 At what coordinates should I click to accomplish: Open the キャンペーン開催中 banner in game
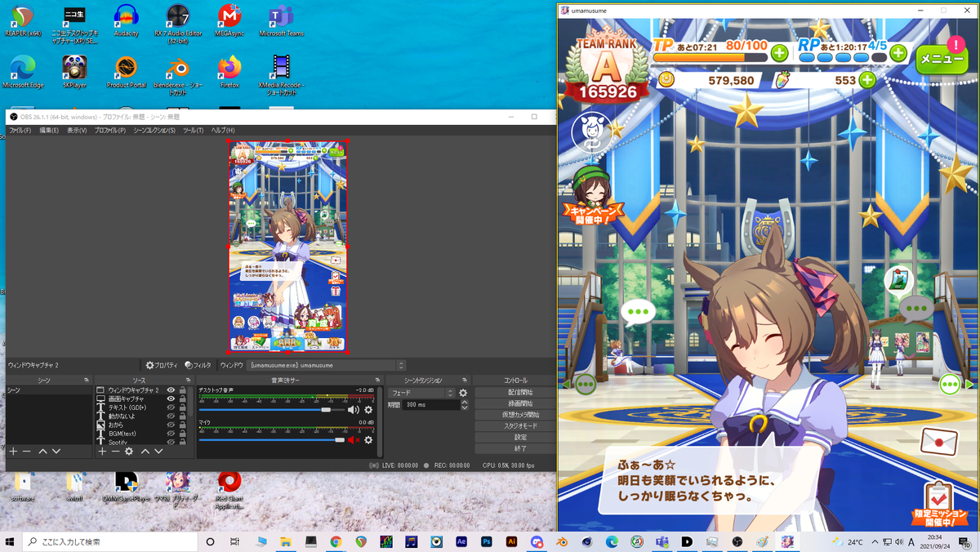593,194
